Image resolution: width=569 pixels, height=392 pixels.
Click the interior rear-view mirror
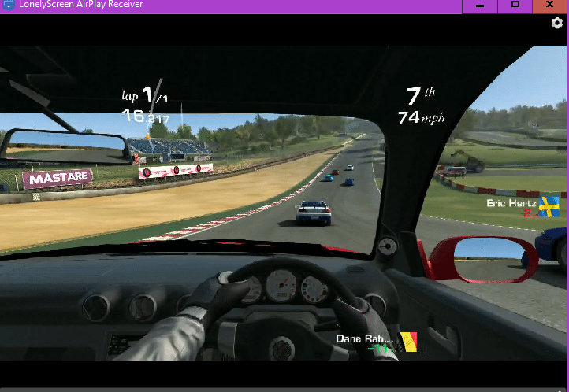coord(65,147)
